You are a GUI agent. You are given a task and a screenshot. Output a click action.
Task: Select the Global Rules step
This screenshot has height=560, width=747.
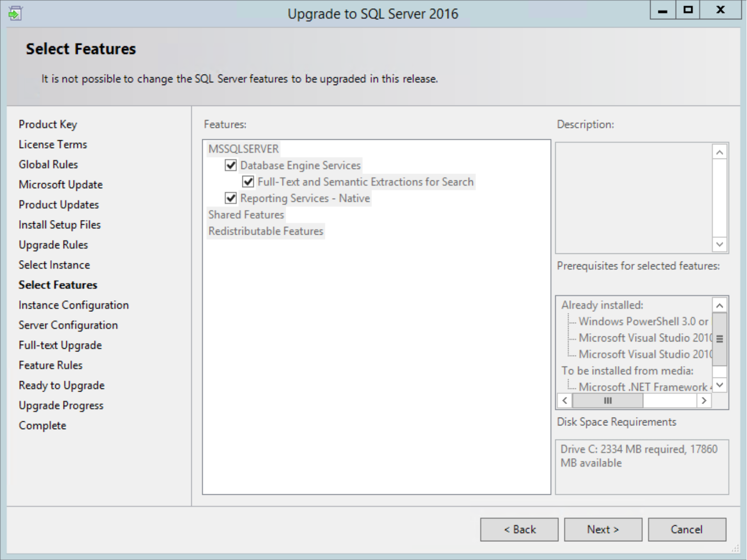coord(48,165)
